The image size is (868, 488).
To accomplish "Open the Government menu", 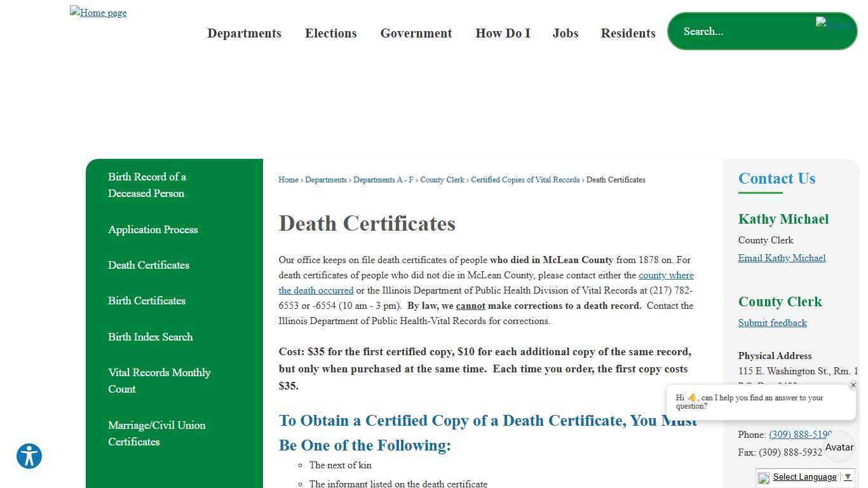I will [x=416, y=33].
